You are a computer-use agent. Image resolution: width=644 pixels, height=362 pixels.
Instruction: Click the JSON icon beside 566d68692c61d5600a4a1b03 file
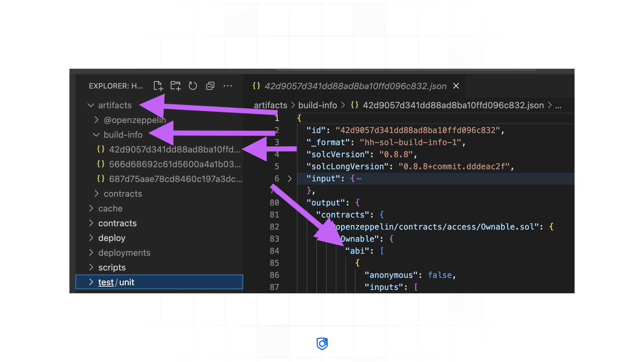point(101,164)
